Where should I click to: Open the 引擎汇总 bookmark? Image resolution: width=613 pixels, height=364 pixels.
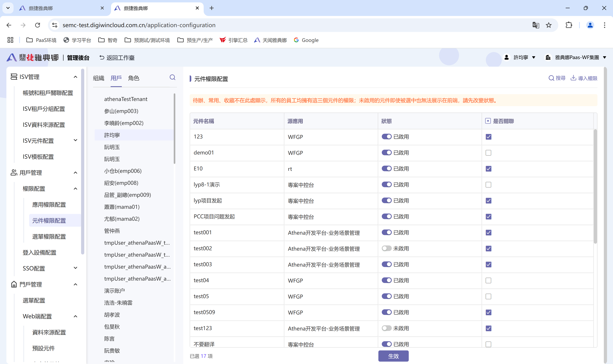pyautogui.click(x=234, y=40)
